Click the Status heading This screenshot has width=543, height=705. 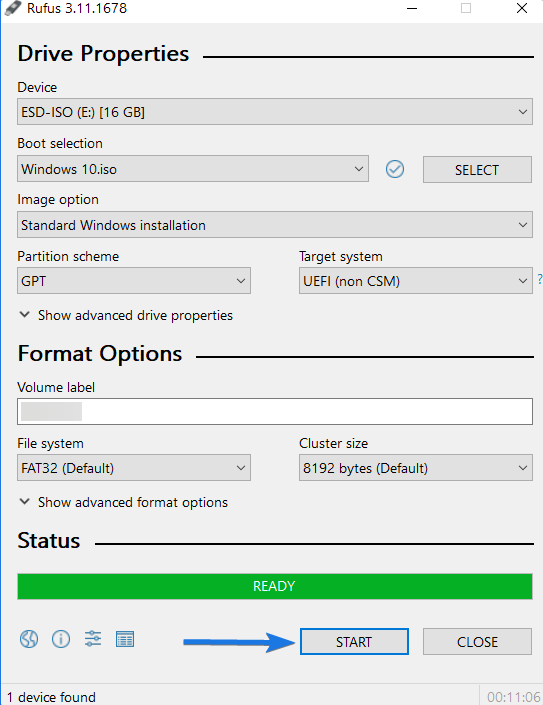[49, 540]
